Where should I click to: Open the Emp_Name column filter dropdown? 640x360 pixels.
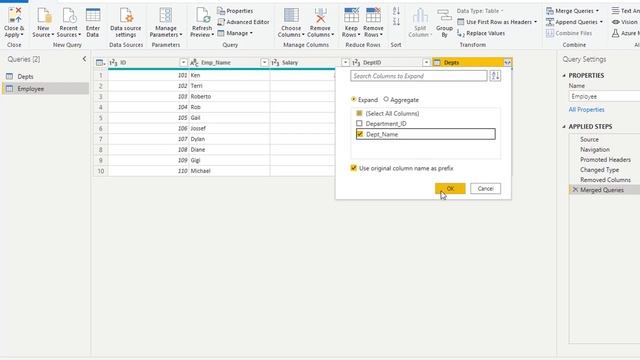(264, 62)
